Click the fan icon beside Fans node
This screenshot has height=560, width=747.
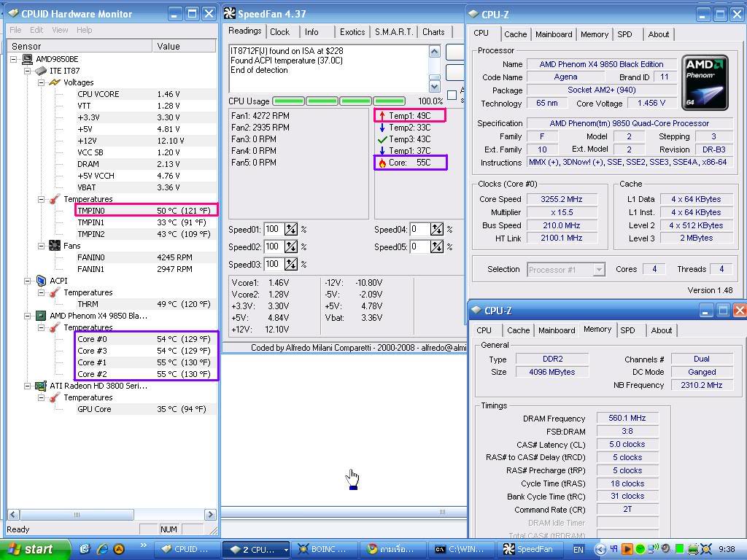[x=55, y=246]
